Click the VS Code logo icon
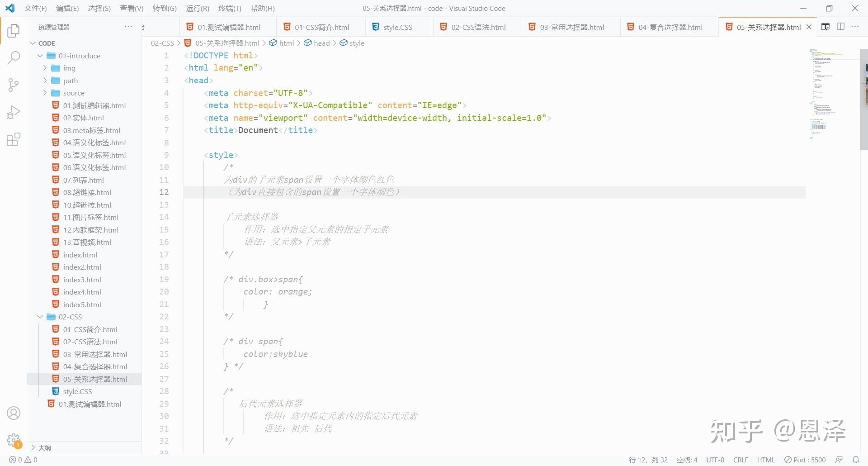The image size is (868, 466). (10, 8)
